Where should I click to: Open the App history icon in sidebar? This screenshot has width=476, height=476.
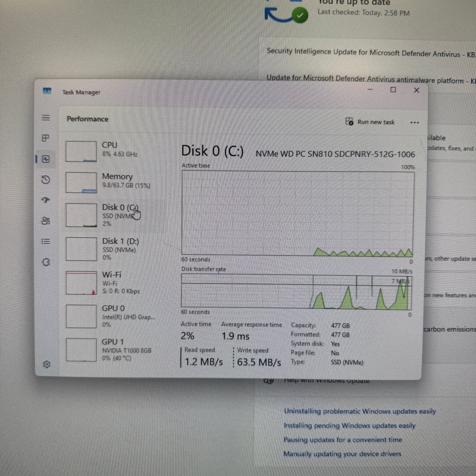click(46, 180)
